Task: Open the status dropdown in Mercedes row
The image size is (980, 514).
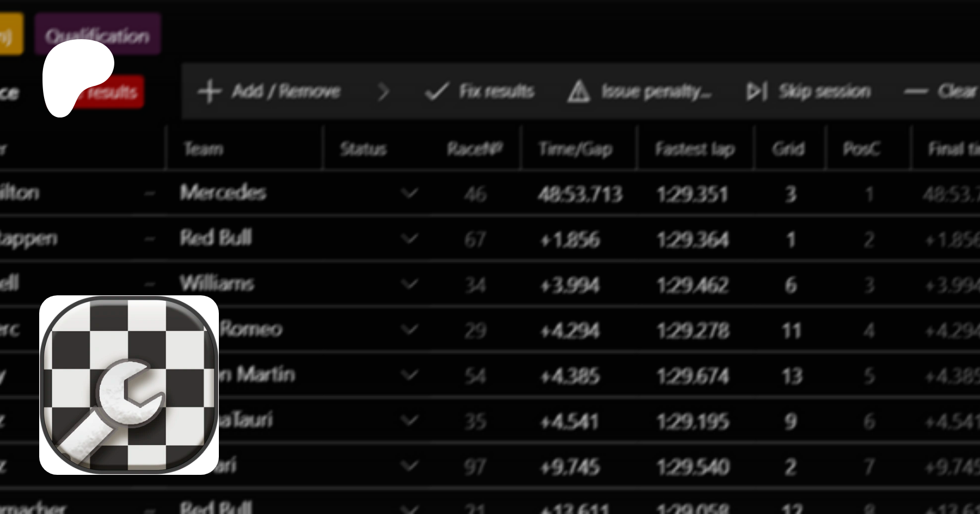Action: 409,194
